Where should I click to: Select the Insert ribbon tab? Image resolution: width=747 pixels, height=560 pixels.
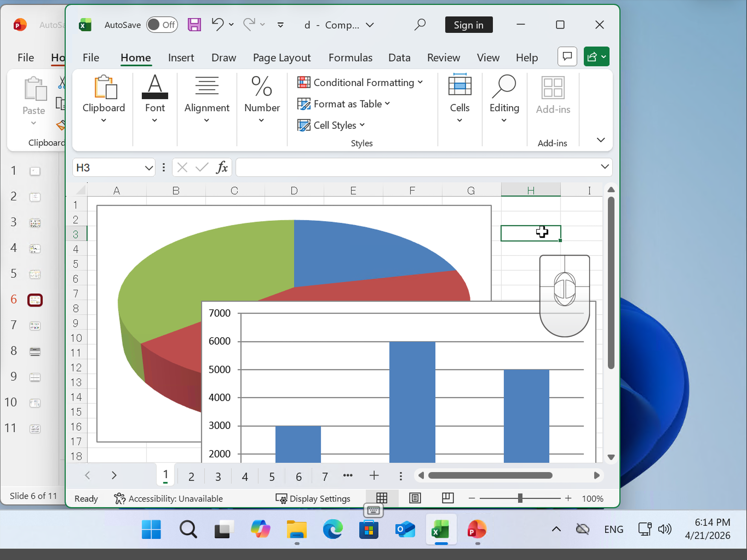click(181, 58)
